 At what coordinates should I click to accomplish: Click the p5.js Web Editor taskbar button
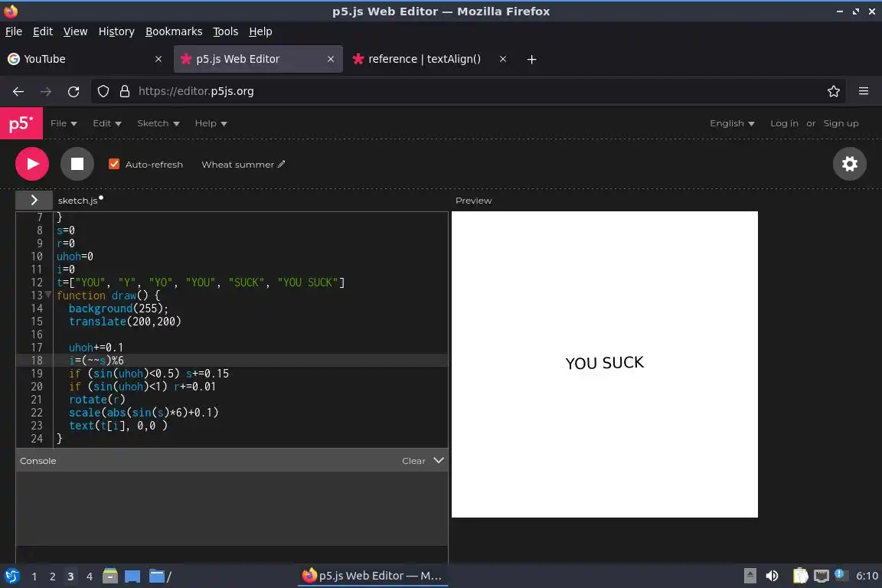(x=372, y=576)
